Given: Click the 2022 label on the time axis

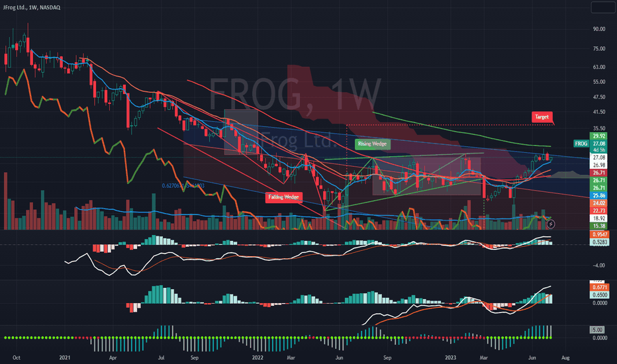Looking at the screenshot, I should (258, 357).
